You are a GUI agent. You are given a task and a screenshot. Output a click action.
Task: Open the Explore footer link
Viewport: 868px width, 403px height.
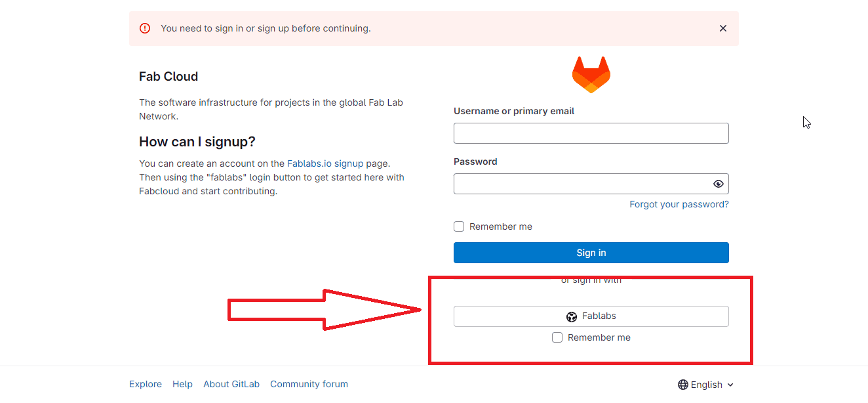pos(146,384)
